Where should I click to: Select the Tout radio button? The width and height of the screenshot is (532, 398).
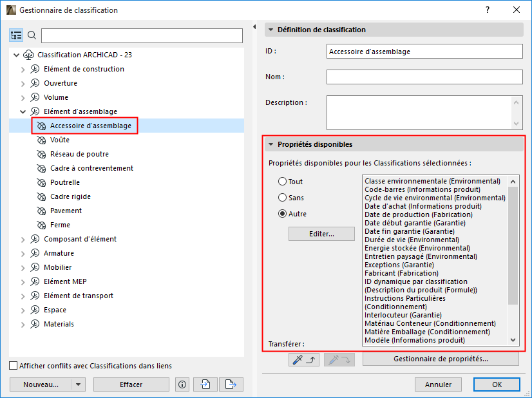click(x=282, y=182)
